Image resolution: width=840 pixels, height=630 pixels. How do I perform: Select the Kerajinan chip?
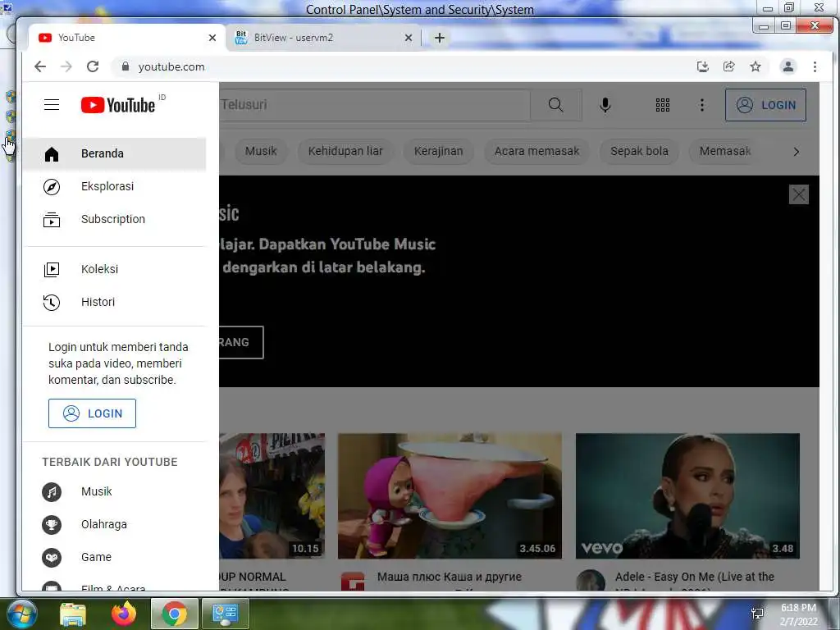[x=438, y=152]
